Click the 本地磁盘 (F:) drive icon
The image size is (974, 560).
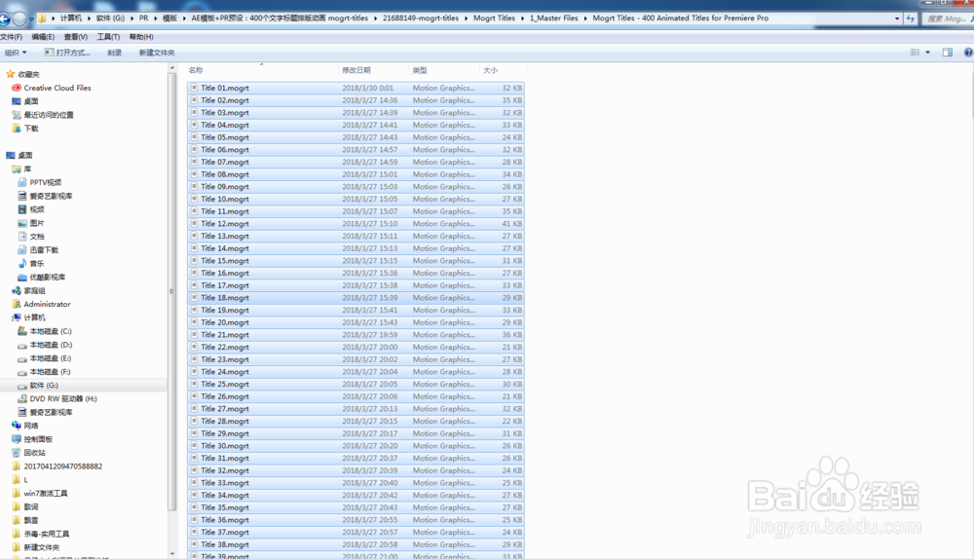22,372
